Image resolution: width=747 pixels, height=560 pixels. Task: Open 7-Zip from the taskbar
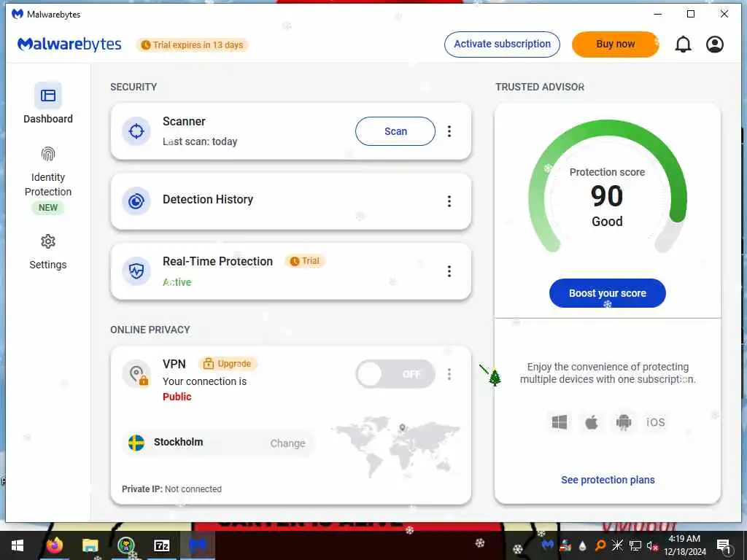click(x=161, y=545)
